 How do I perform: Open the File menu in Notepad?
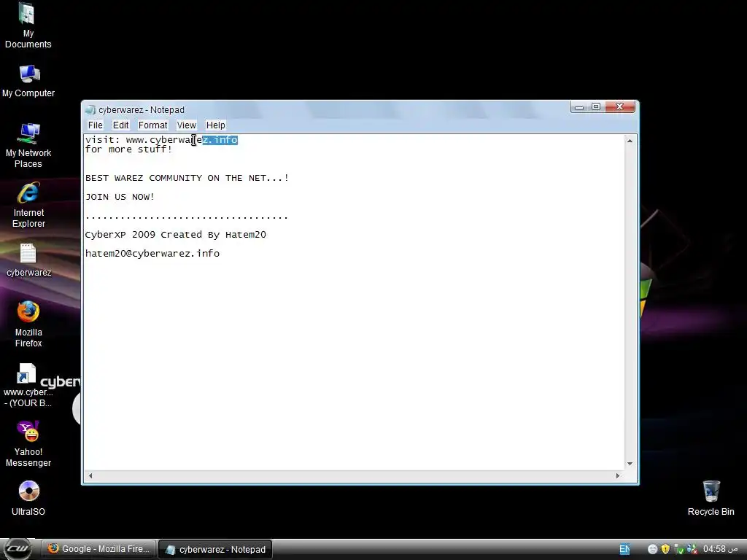tap(96, 125)
